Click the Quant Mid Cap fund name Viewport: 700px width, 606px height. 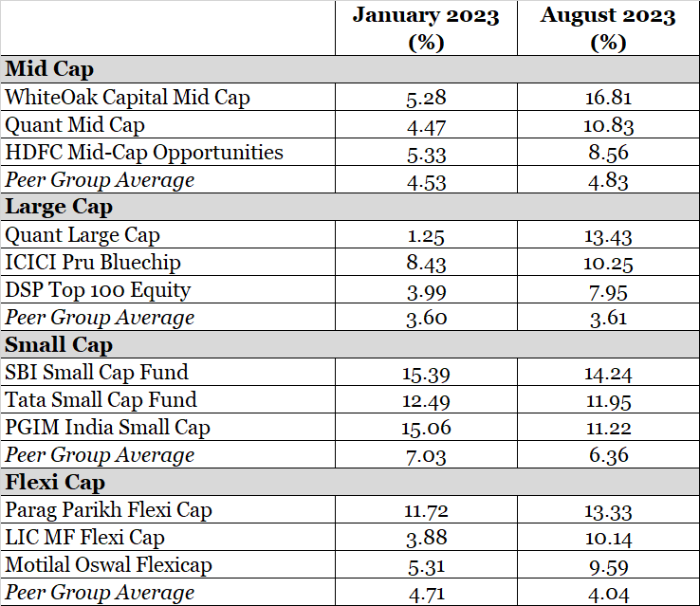point(75,124)
